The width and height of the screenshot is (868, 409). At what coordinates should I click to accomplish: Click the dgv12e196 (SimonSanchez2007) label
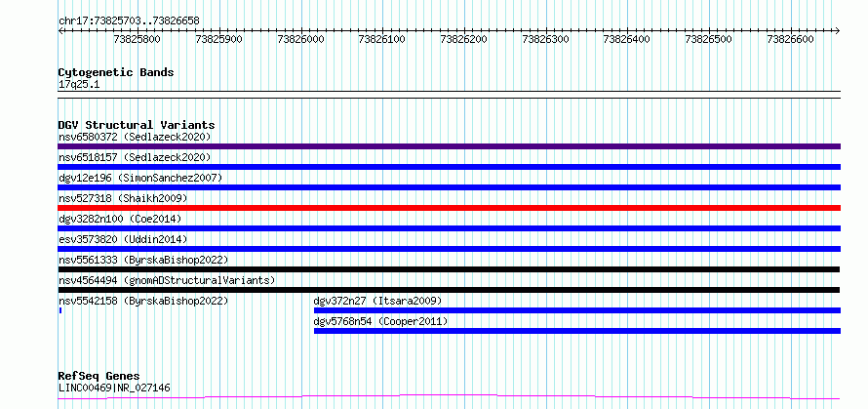[x=140, y=178]
